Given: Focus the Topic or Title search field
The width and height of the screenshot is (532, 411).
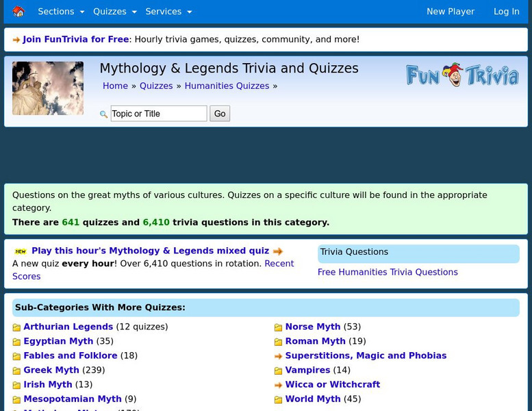Looking at the screenshot, I should point(159,113).
